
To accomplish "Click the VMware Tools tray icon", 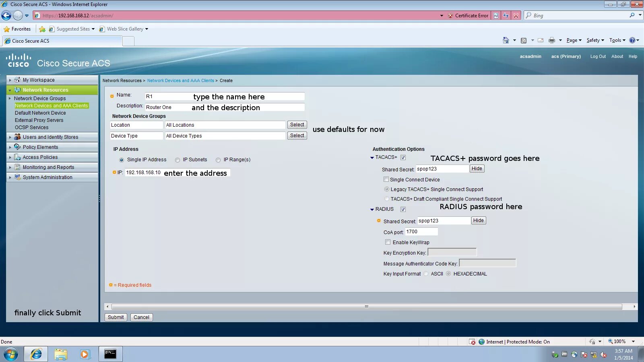I will coord(564,354).
